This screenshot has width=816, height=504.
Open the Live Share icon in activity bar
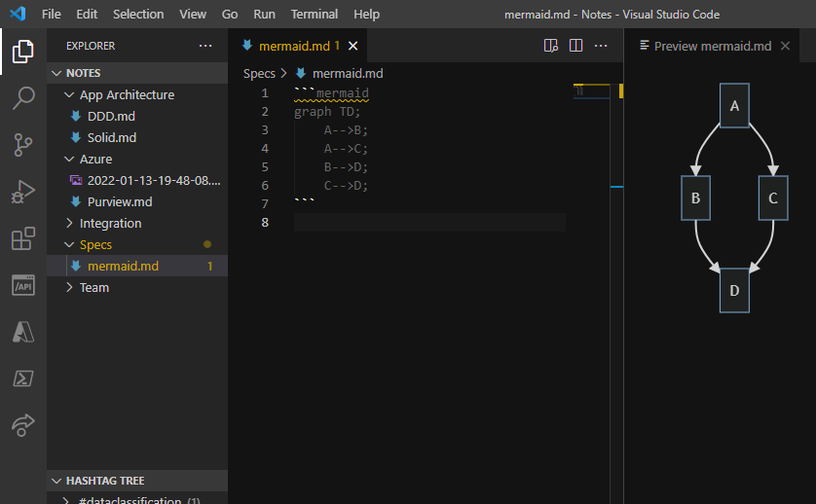pyautogui.click(x=23, y=425)
